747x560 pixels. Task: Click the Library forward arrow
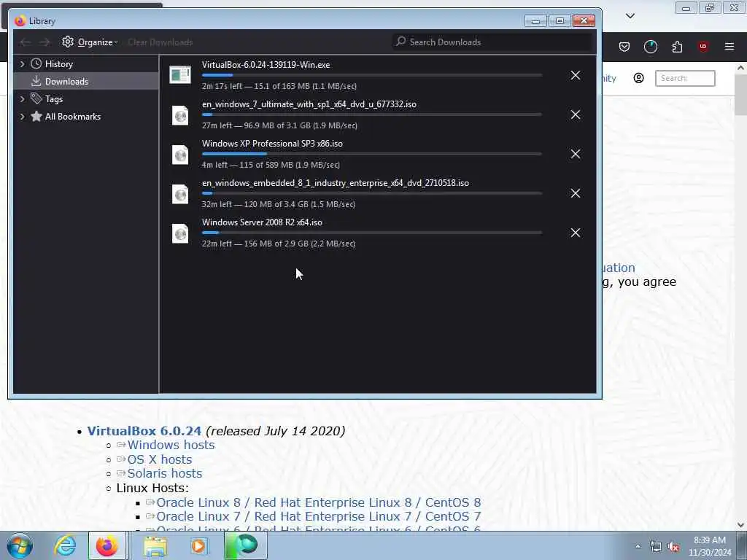click(44, 42)
